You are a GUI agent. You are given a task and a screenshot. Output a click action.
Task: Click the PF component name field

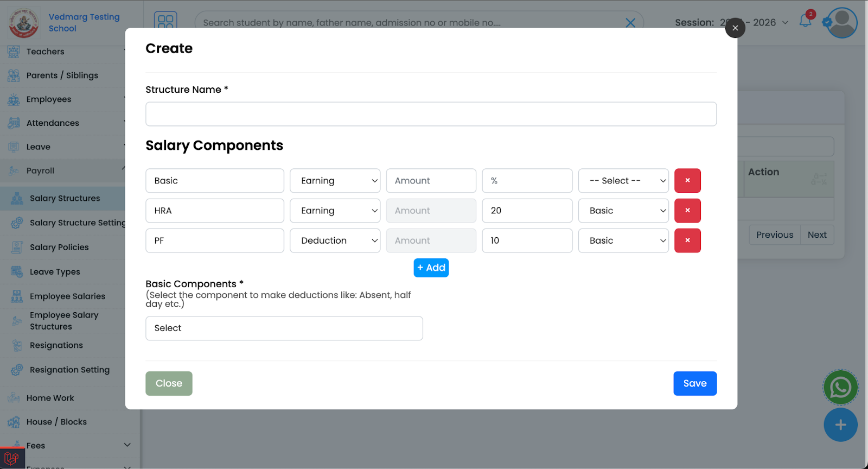[215, 240]
